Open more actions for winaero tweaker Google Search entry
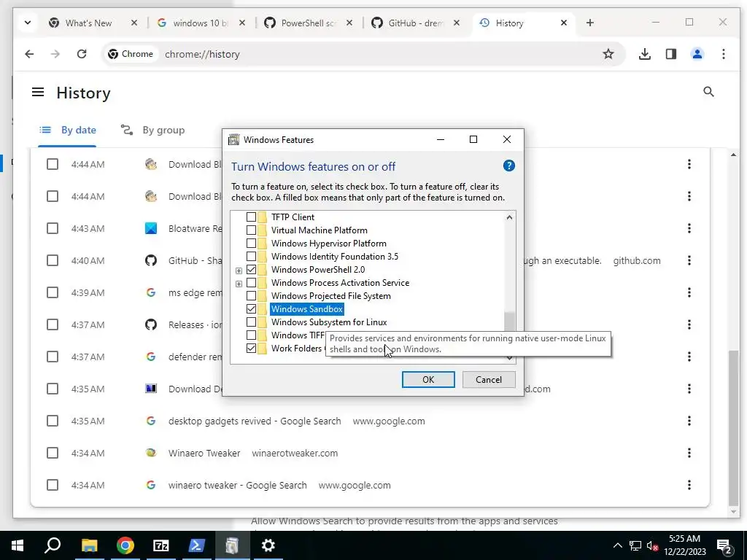747x560 pixels. (689, 485)
